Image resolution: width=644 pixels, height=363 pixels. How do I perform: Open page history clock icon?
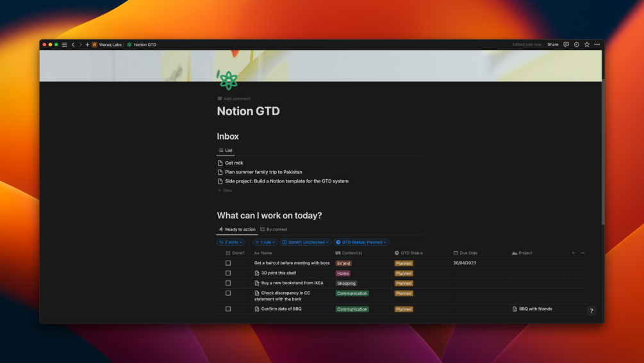click(x=576, y=45)
